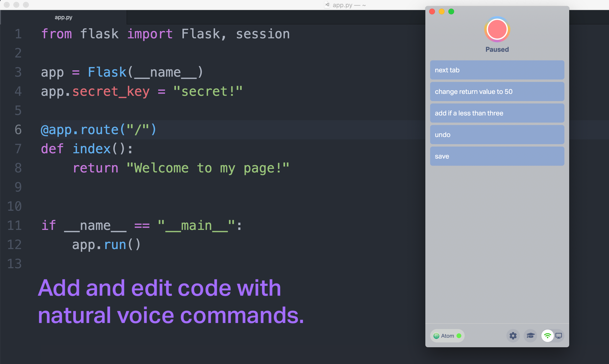This screenshot has height=364, width=609.
Task: Select the app.py editor tab
Action: pyautogui.click(x=63, y=17)
